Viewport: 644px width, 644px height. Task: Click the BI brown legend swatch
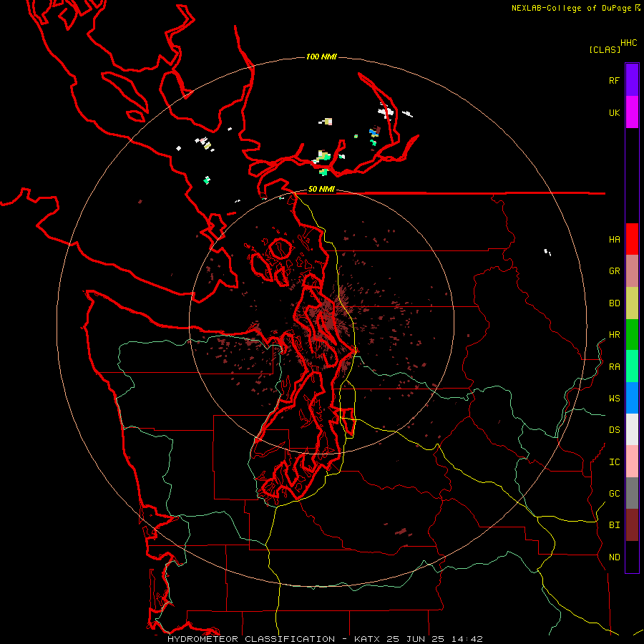[632, 525]
